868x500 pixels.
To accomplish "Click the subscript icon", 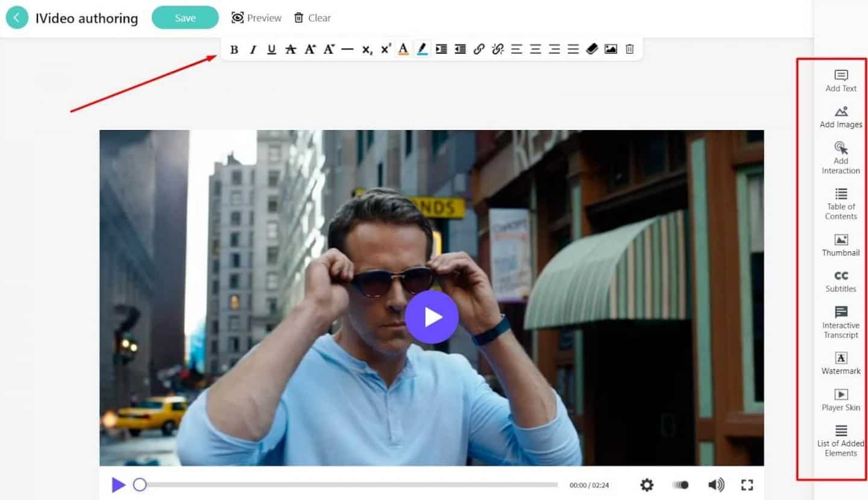I will tap(366, 49).
